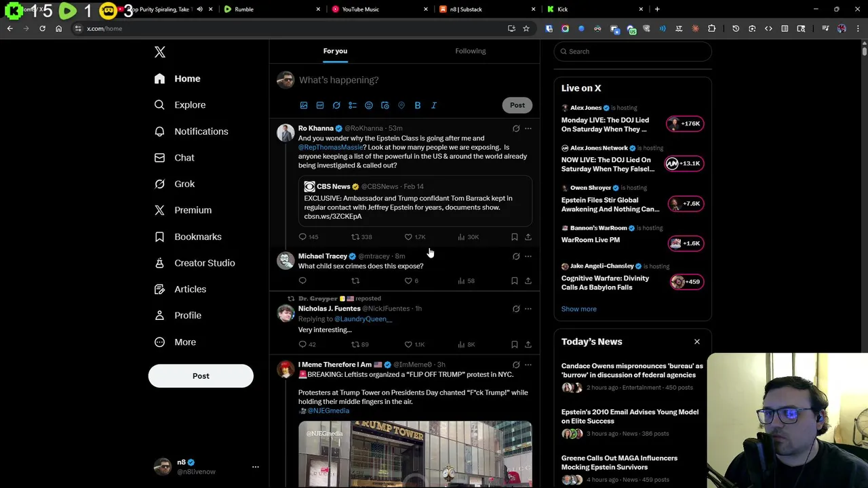The image size is (868, 488).
Task: Open a new browser tab
Action: pos(657,9)
